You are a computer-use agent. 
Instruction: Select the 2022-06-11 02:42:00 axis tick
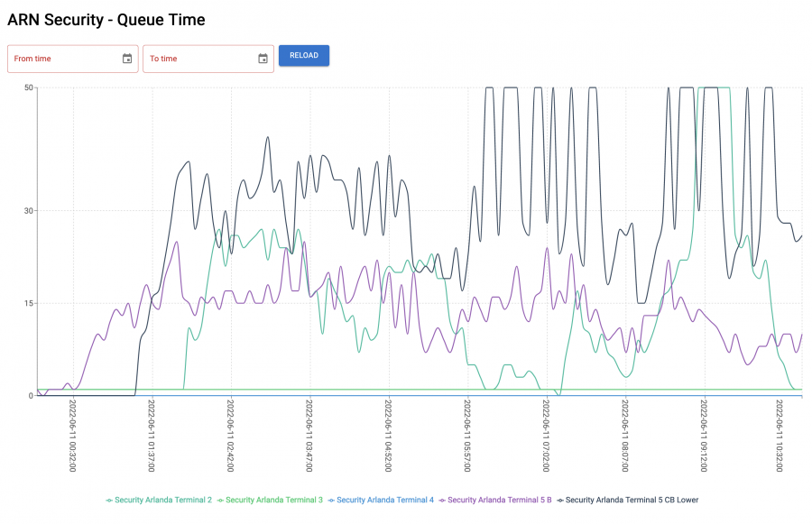(x=231, y=440)
